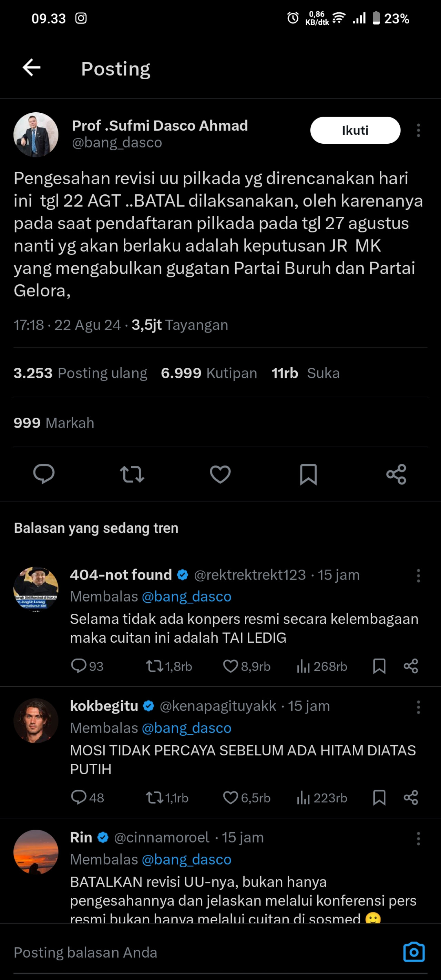Screen dimensions: 441x980
Task: View analytics of the 404-not found reply
Action: (x=303, y=666)
